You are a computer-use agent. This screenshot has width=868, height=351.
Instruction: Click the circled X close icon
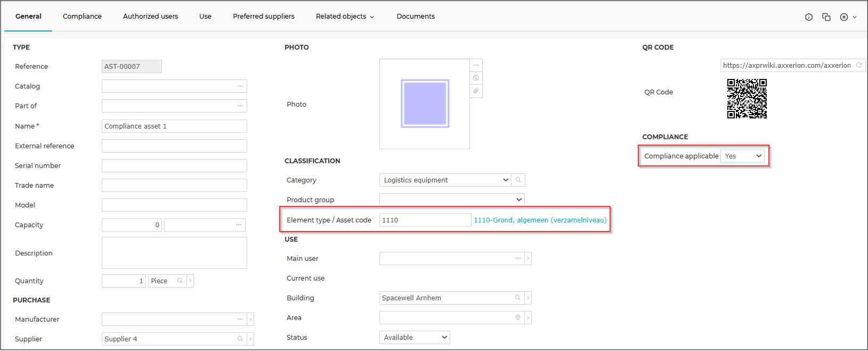point(844,17)
